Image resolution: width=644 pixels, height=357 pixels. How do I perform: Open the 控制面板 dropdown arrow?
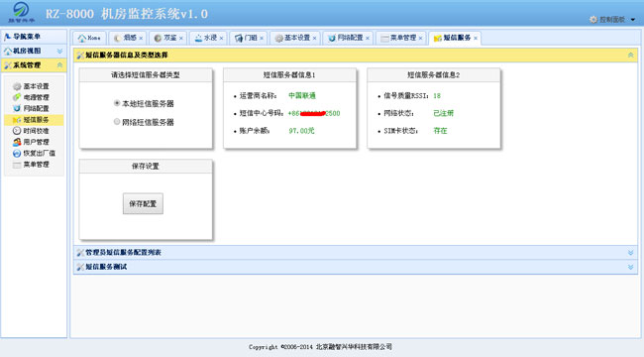[x=633, y=19]
